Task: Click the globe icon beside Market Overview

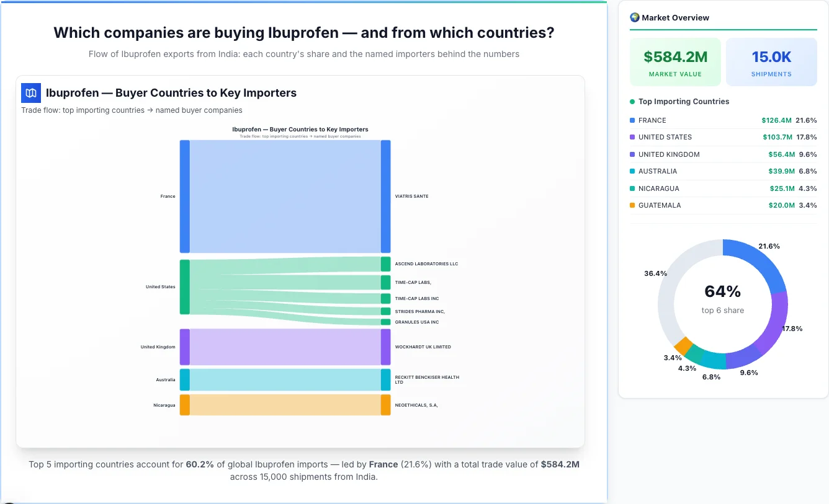Action: pyautogui.click(x=634, y=17)
